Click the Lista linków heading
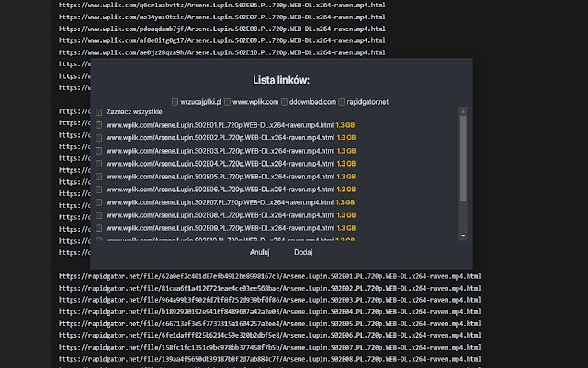 click(x=281, y=80)
